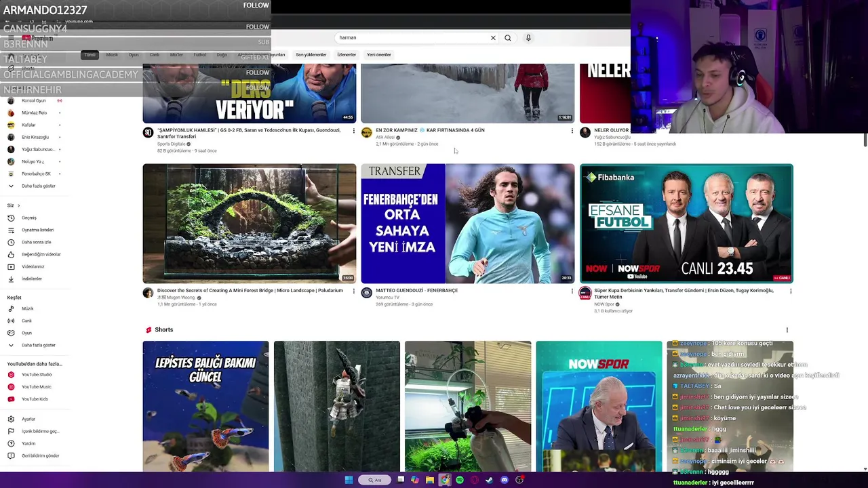868x488 pixels.
Task: Open Mümtaz Reis channel subscription
Action: pyautogui.click(x=34, y=113)
